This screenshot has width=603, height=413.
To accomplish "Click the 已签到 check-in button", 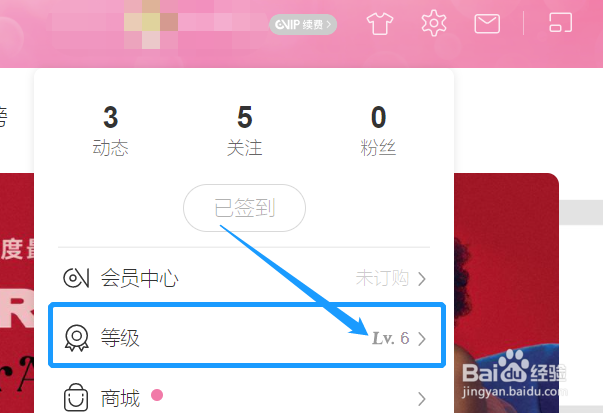I will (245, 208).
